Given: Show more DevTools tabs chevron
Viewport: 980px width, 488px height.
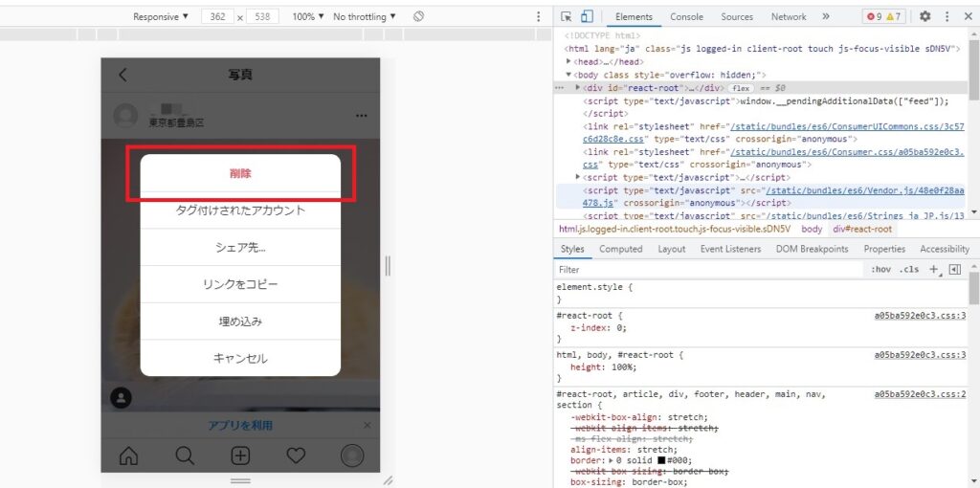Looking at the screenshot, I should [x=826, y=17].
